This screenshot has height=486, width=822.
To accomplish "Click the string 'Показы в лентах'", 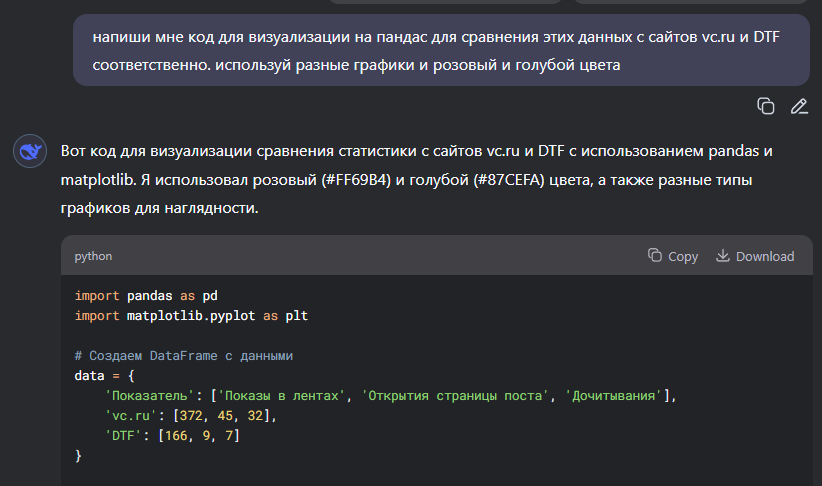I will pyautogui.click(x=282, y=395).
